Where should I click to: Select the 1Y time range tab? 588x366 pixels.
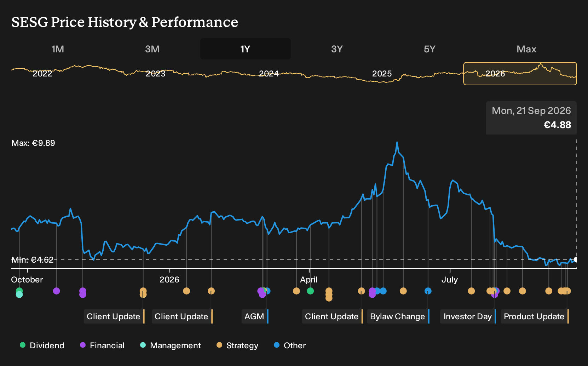(246, 49)
